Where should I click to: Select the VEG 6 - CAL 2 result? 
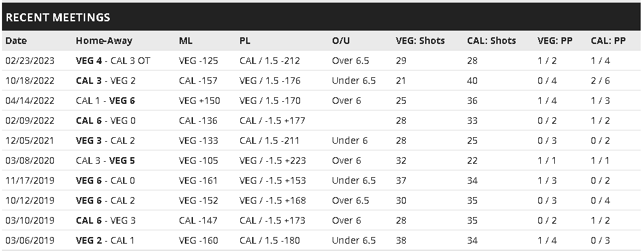tap(106, 200)
